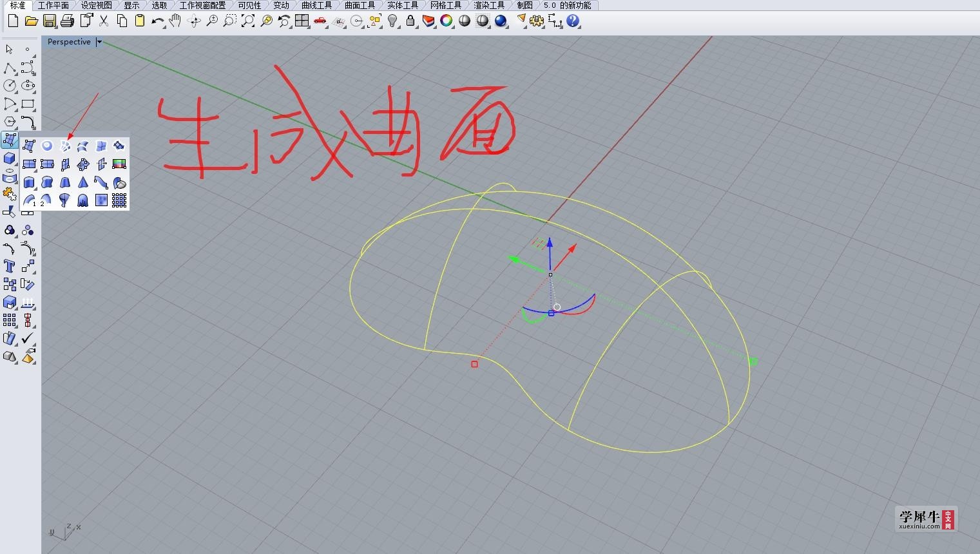Choose rectangular plane from corners icon

click(x=29, y=164)
